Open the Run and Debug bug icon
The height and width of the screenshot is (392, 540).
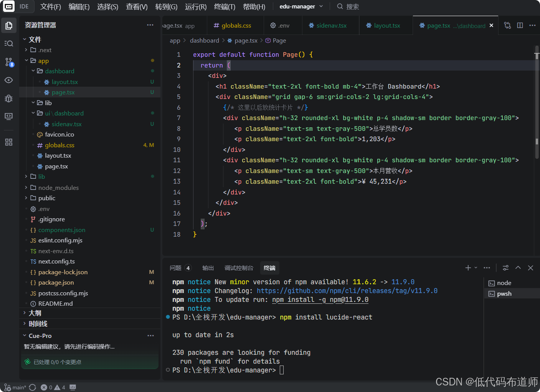click(9, 99)
